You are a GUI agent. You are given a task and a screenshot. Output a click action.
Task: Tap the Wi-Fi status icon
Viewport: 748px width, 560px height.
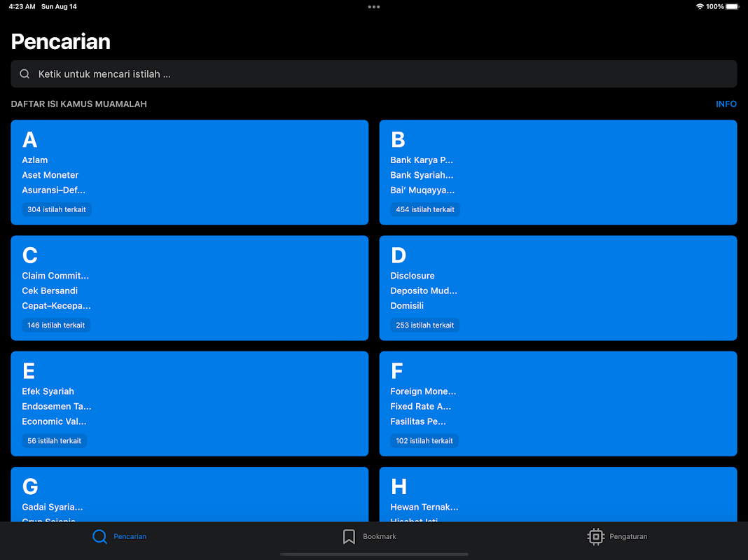click(700, 7)
